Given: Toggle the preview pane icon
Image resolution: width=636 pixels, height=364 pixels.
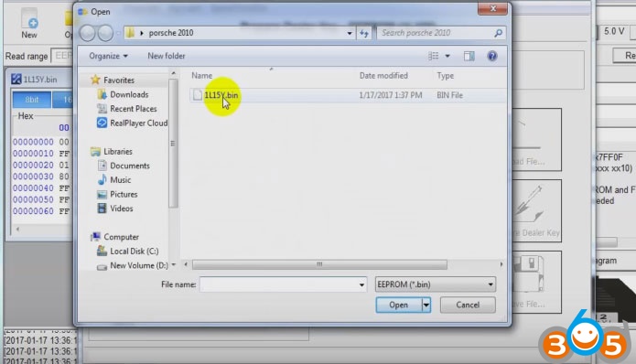Looking at the screenshot, I should pyautogui.click(x=469, y=56).
